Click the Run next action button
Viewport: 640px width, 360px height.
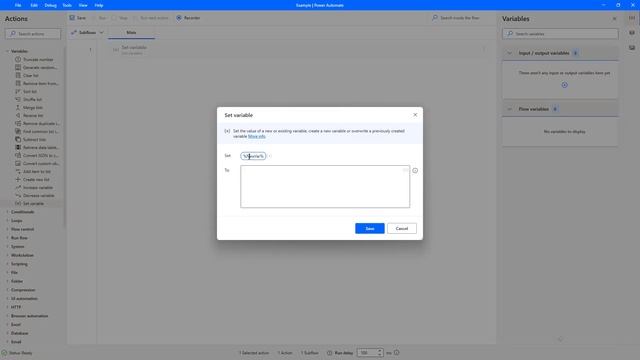pyautogui.click(x=151, y=18)
